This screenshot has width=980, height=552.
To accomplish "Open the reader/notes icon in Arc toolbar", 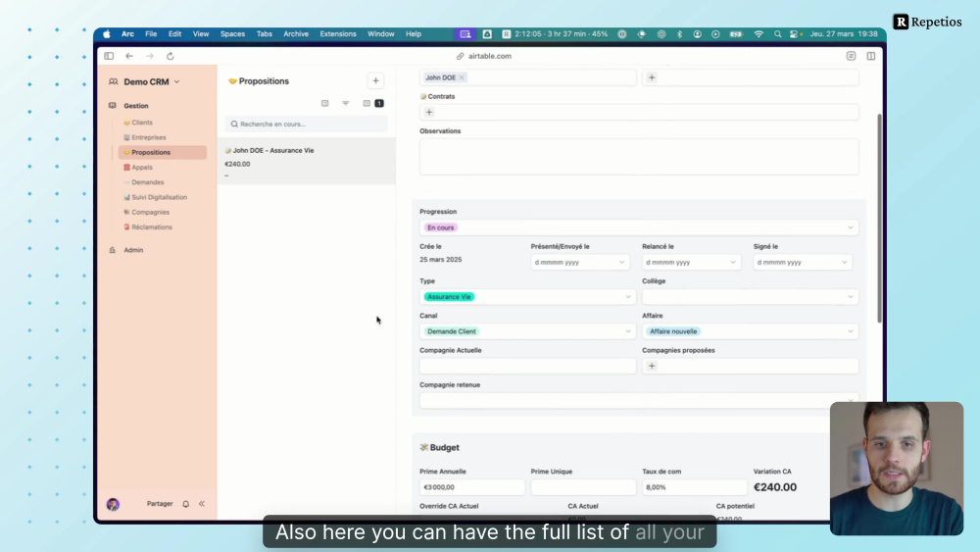I will [x=851, y=56].
